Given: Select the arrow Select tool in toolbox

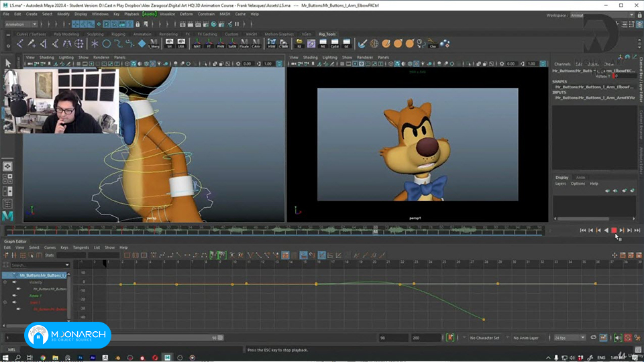Looking at the screenshot, I should [8, 63].
